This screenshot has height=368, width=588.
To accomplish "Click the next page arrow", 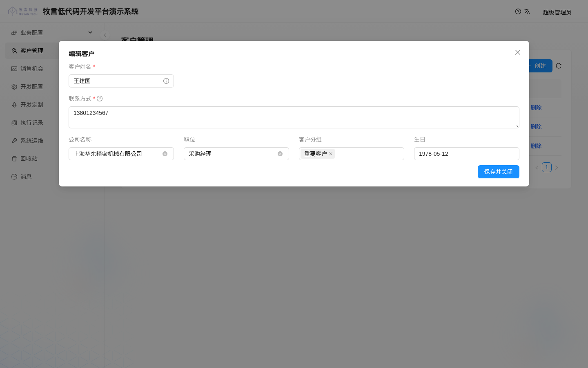I will point(557,168).
